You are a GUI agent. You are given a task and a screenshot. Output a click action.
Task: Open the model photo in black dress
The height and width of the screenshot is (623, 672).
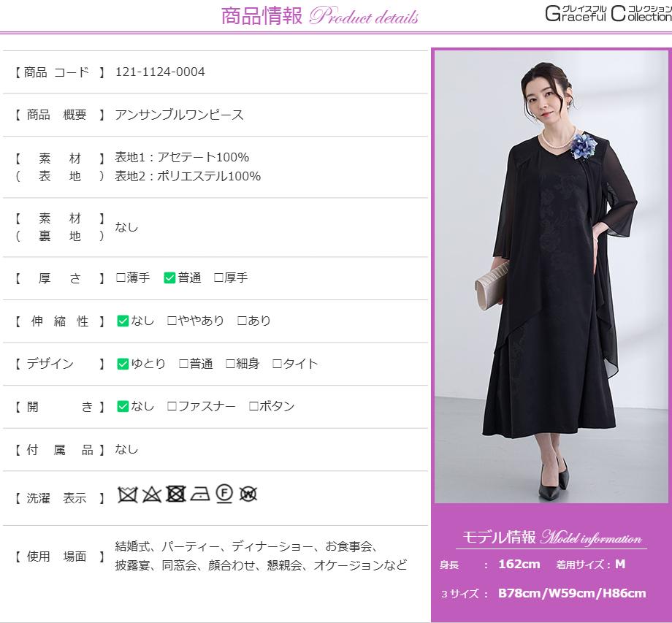click(551, 276)
